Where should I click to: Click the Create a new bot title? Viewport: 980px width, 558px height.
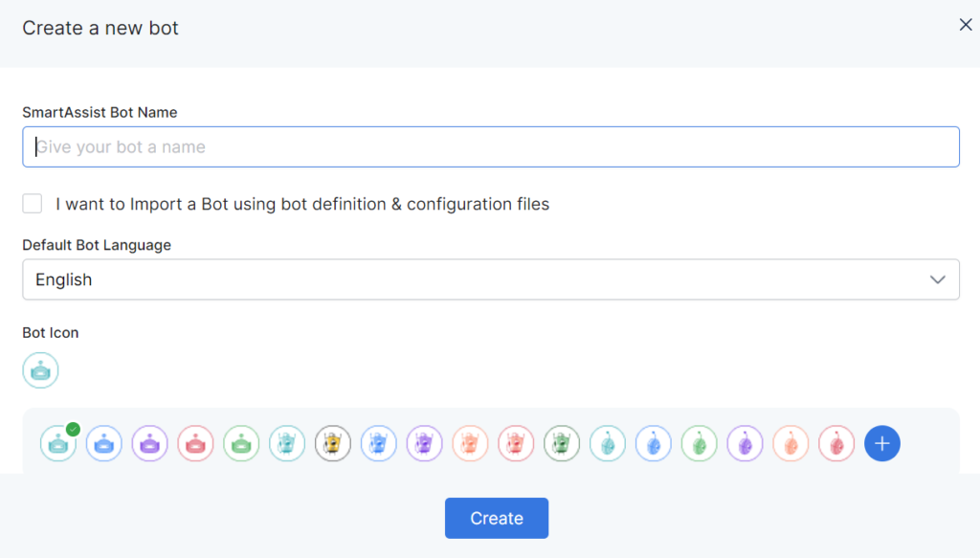[100, 28]
